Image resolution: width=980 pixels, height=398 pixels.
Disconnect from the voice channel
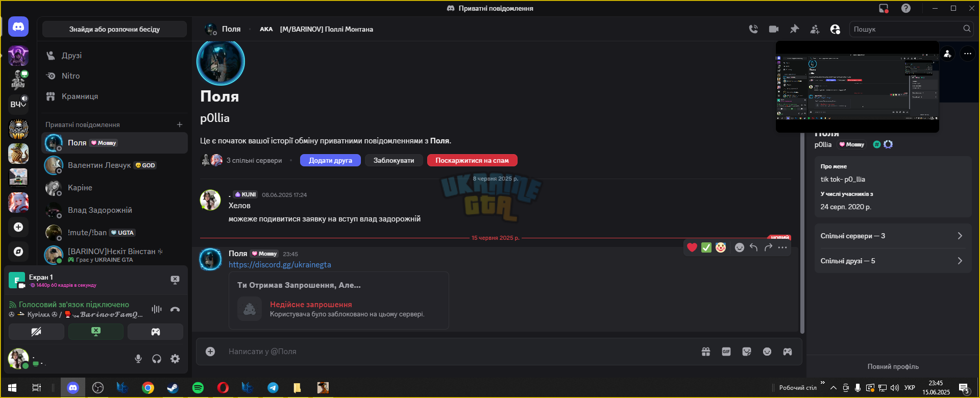175,309
